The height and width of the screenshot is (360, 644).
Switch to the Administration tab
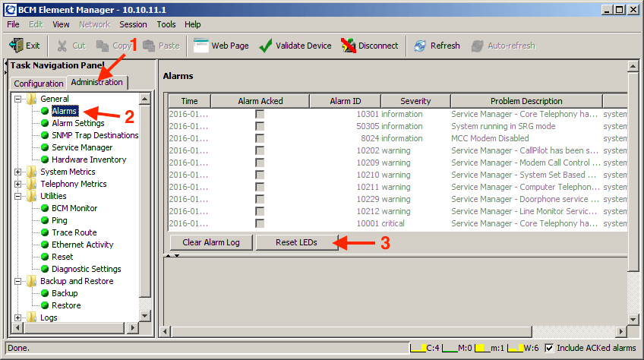pyautogui.click(x=97, y=82)
